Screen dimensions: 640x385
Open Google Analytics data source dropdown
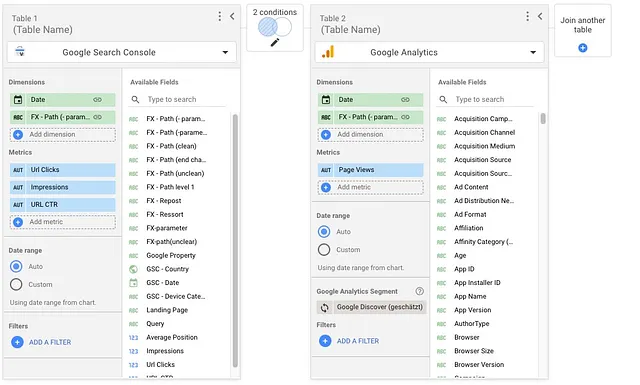pyautogui.click(x=429, y=52)
